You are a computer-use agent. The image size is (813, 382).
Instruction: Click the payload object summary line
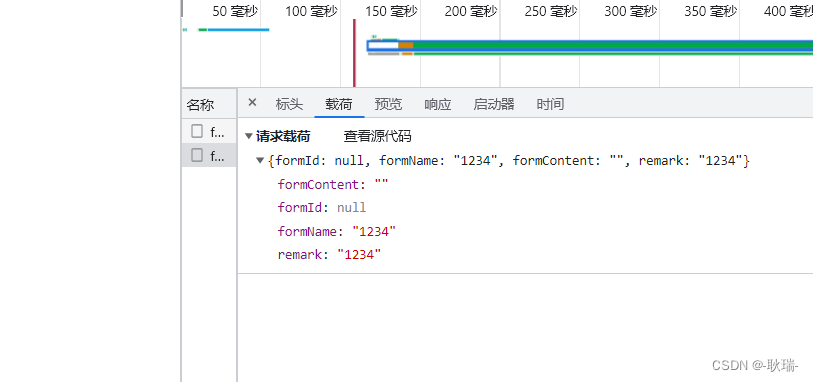point(509,161)
